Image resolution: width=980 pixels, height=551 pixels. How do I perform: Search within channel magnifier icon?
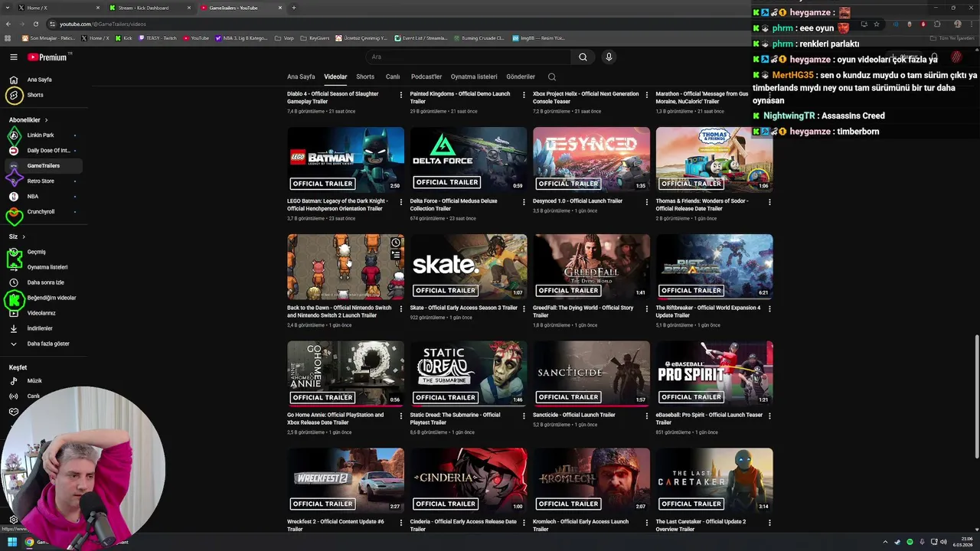pyautogui.click(x=551, y=77)
